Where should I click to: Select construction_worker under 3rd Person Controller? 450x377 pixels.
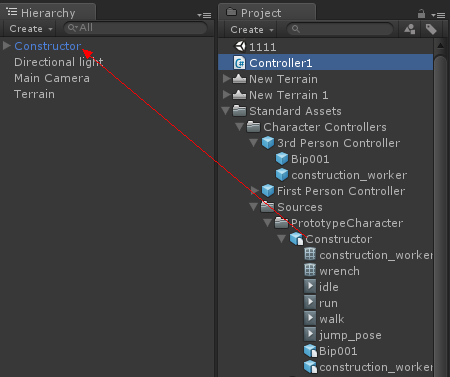[x=349, y=175]
